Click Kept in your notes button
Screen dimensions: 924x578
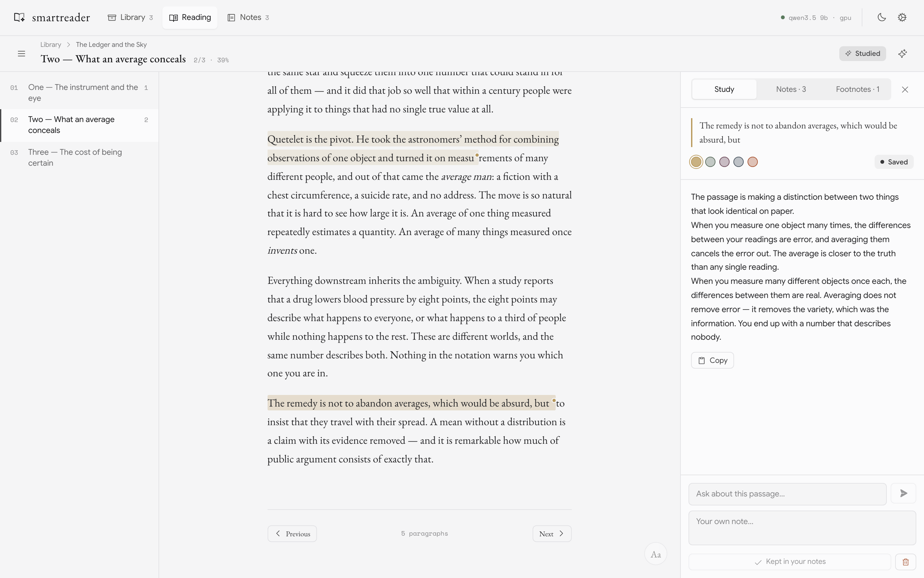(x=790, y=562)
